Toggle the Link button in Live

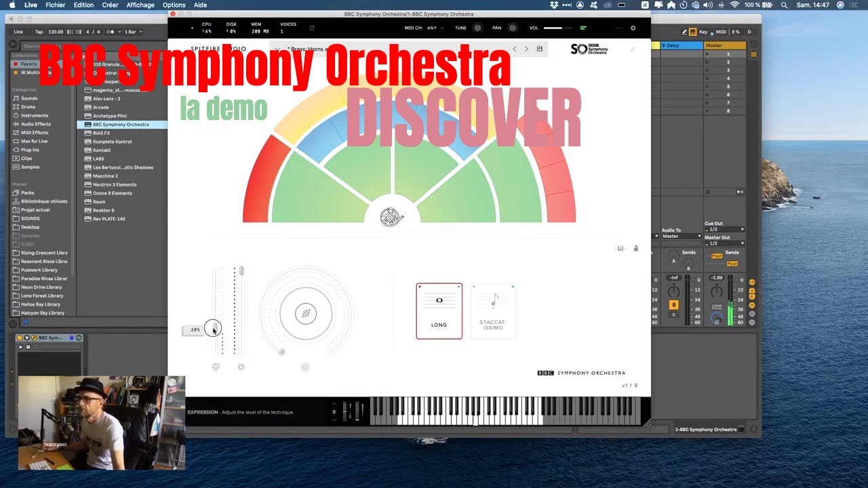tap(18, 32)
